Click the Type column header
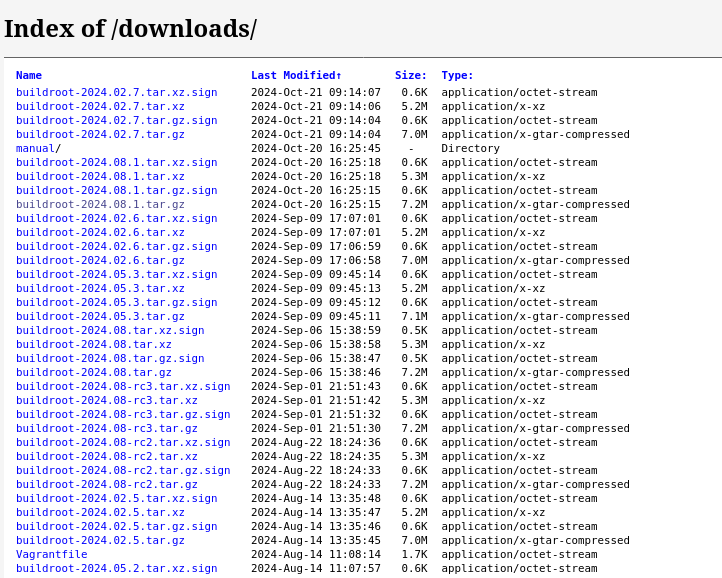Screen dimensions: 722x578 457,75
